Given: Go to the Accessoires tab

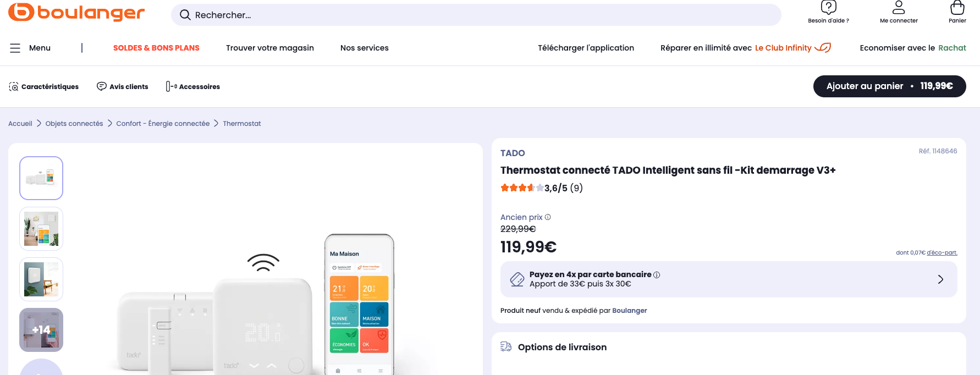Looking at the screenshot, I should click(193, 86).
